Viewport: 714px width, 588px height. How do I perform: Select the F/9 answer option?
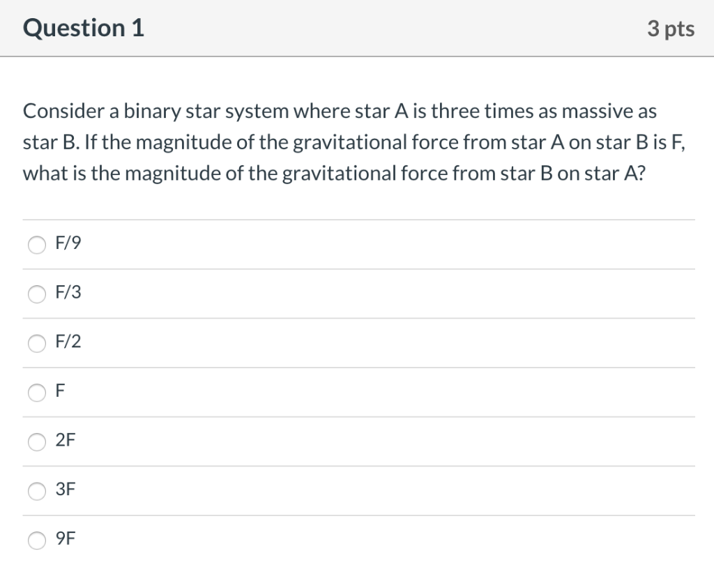tap(36, 245)
